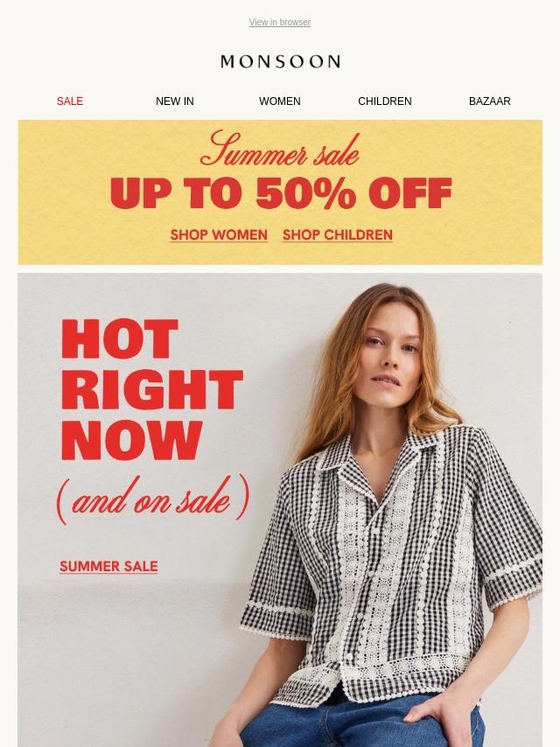Open the underlined SUMMER SALE link
560x747 pixels.
108,567
